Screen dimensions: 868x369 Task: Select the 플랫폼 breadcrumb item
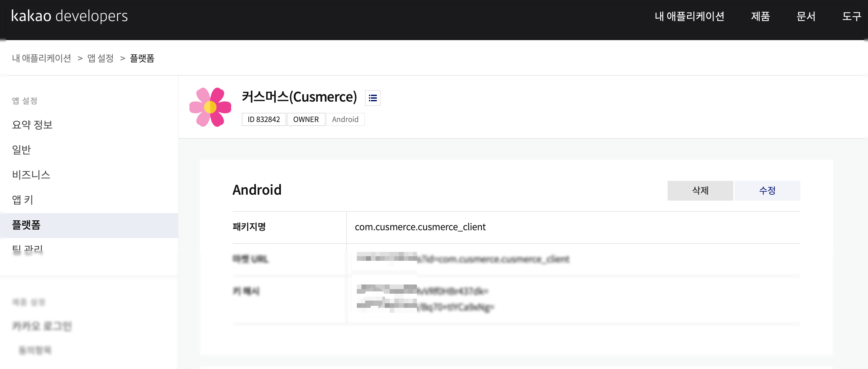click(x=142, y=58)
